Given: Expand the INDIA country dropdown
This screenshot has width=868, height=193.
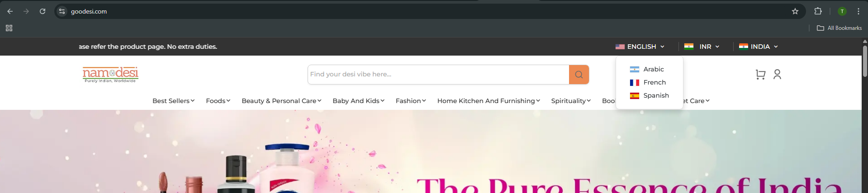Looking at the screenshot, I should click(759, 47).
